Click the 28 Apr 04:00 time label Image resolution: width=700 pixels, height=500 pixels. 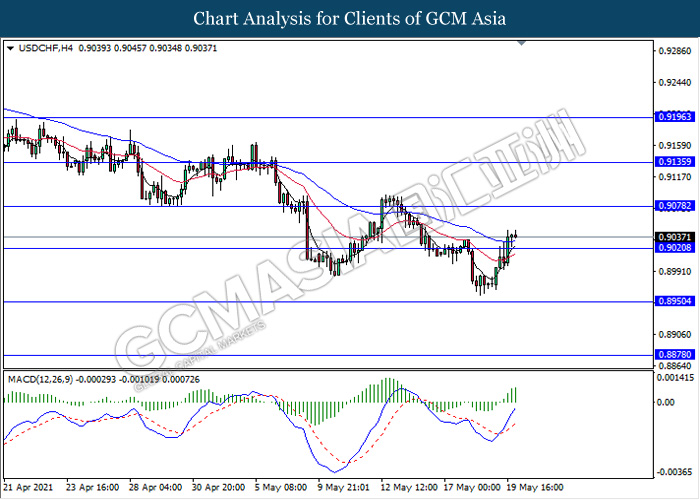click(155, 487)
